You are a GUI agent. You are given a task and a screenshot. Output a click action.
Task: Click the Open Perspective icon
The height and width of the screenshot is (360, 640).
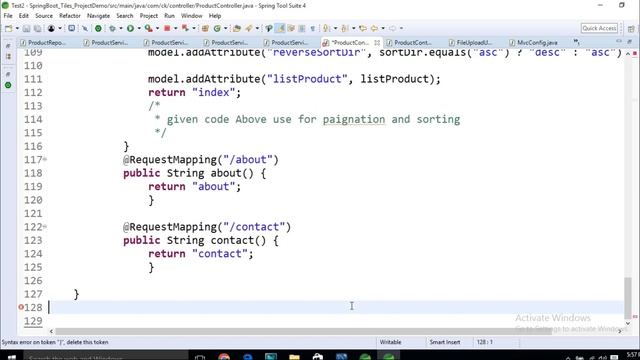click(631, 29)
